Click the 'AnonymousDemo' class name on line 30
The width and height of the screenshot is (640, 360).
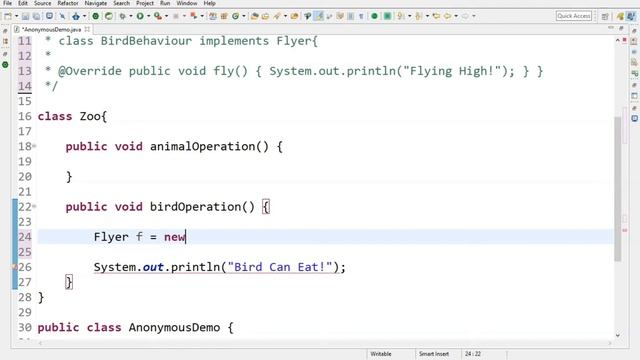pyautogui.click(x=174, y=327)
